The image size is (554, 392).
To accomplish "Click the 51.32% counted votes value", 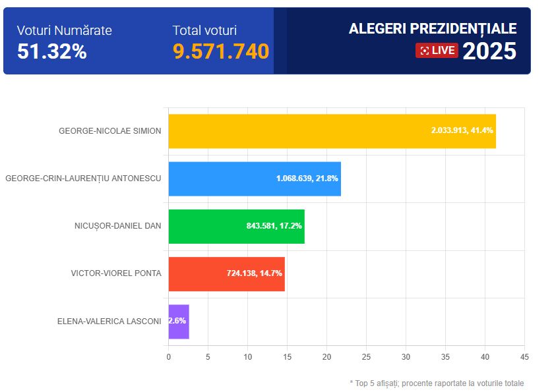I will (52, 51).
